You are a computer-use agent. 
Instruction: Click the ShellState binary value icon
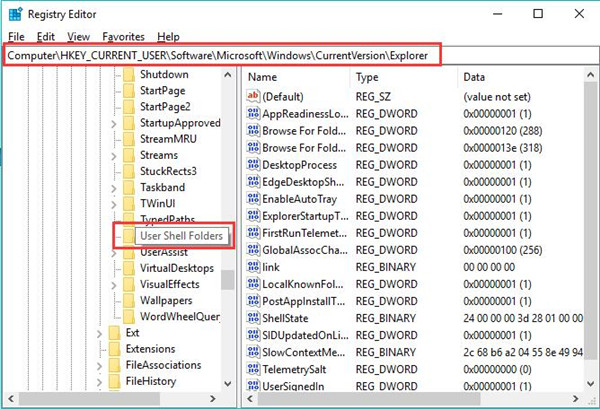[x=253, y=318]
